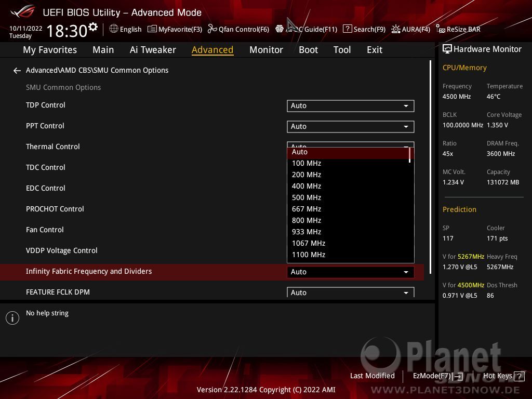Pick 1067 MHz from list

[x=348, y=243]
